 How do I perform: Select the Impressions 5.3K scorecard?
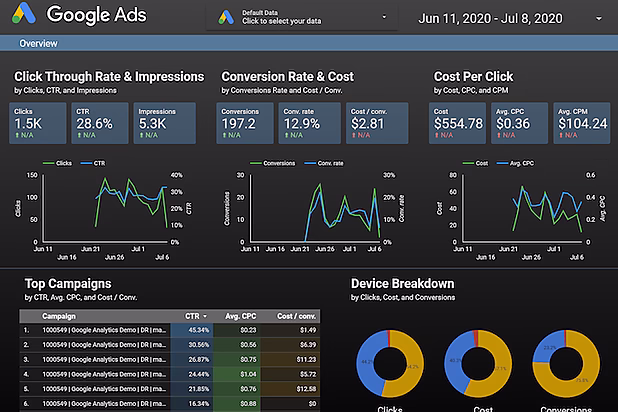coord(164,123)
